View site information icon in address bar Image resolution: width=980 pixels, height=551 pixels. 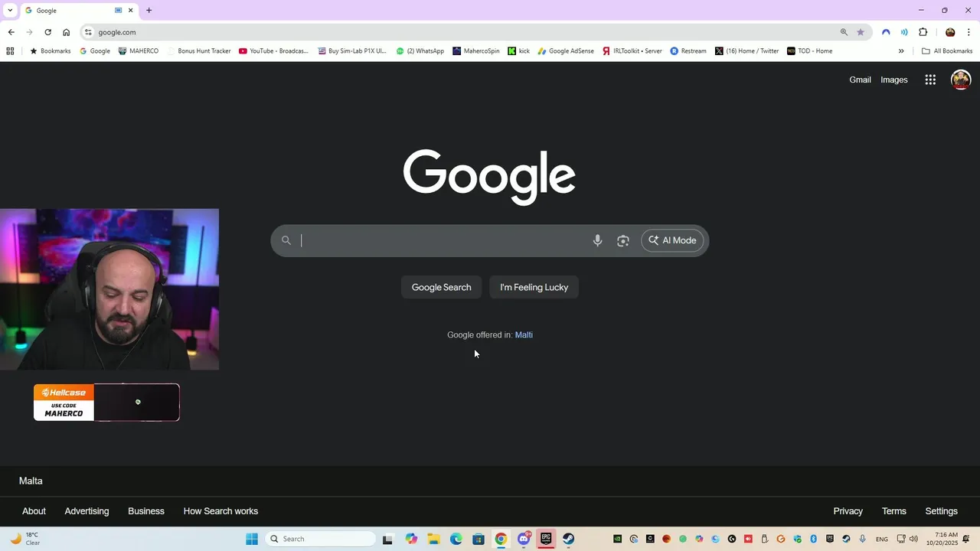tap(88, 32)
